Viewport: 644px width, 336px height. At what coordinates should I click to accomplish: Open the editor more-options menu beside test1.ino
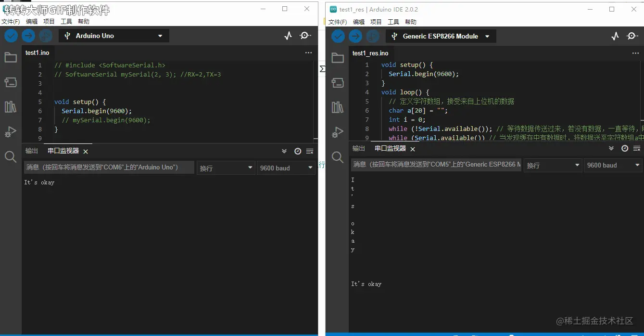click(x=308, y=53)
